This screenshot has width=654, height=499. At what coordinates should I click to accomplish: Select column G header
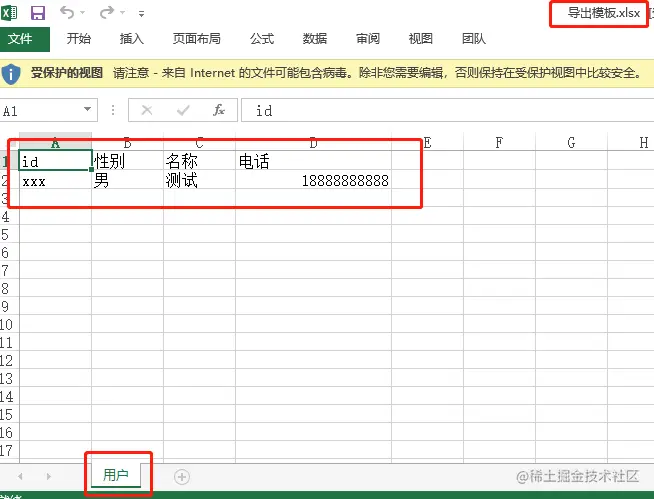tap(571, 143)
